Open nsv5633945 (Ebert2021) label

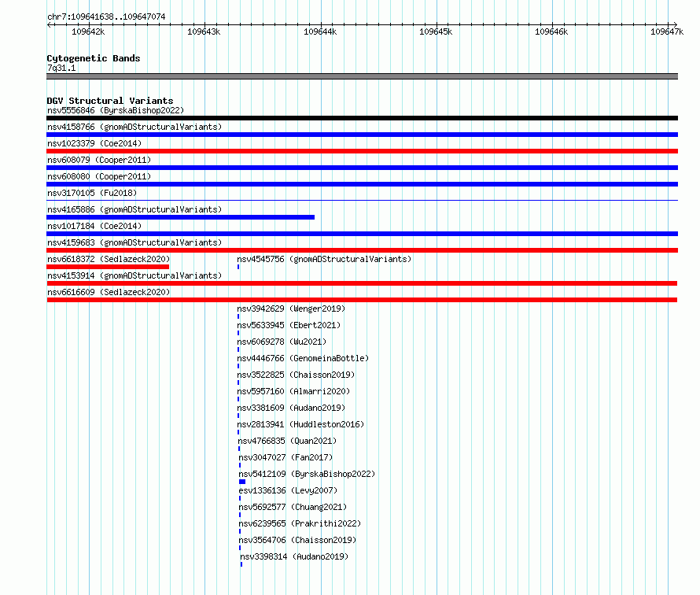pos(289,325)
